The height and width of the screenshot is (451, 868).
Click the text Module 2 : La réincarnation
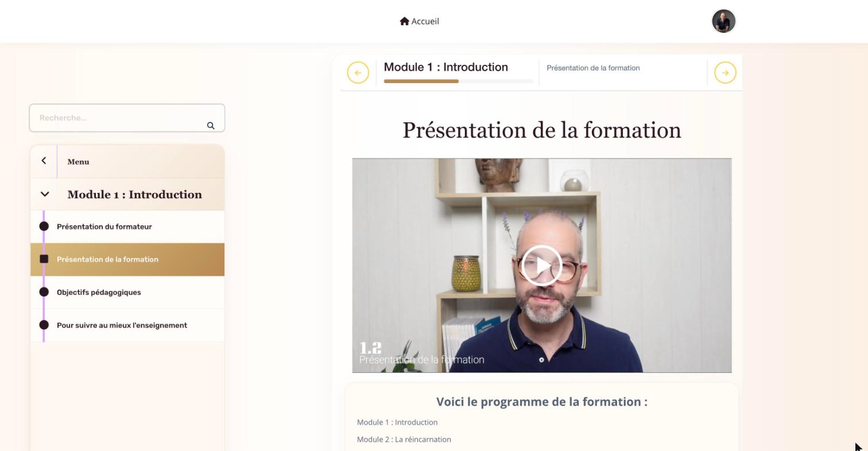pos(404,440)
